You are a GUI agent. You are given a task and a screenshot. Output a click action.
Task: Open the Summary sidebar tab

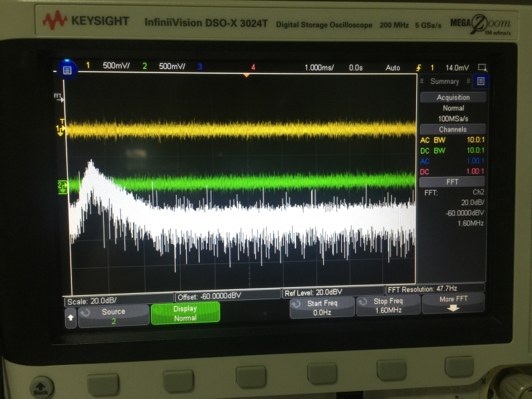point(444,82)
